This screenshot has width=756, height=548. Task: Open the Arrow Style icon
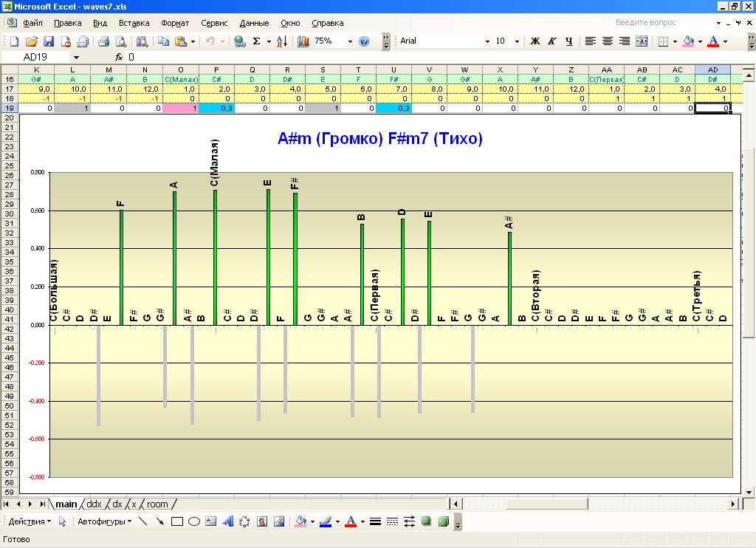click(409, 521)
